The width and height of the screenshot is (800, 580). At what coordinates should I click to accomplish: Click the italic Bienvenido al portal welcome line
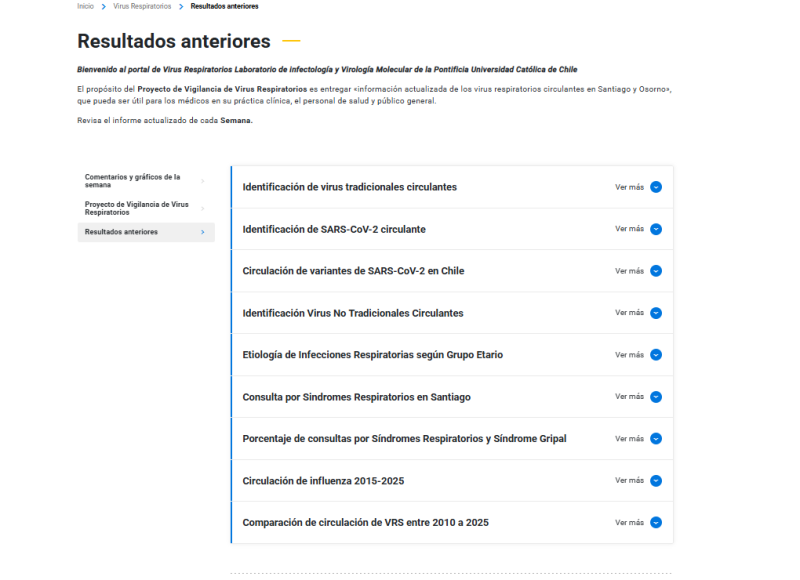coord(327,69)
